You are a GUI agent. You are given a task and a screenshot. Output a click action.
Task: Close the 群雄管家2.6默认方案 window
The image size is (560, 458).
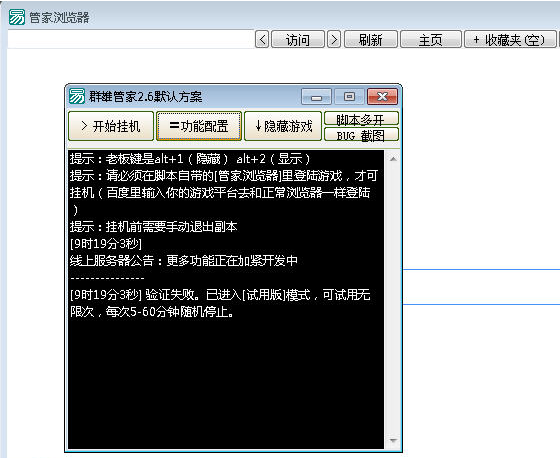point(382,96)
